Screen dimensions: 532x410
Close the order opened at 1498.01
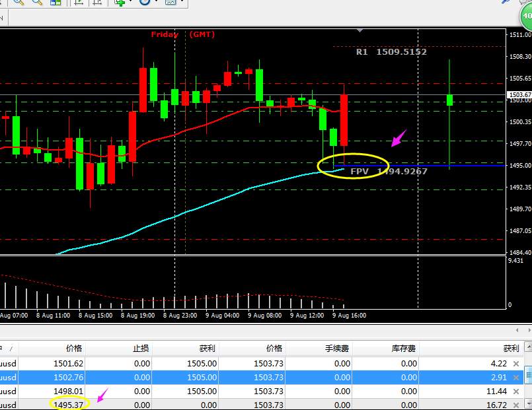tap(516, 392)
